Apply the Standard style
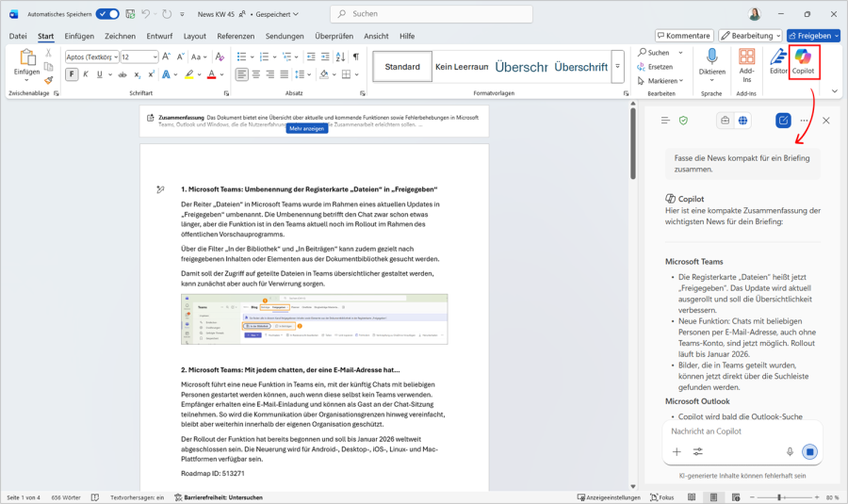The width and height of the screenshot is (848, 504). (x=402, y=67)
